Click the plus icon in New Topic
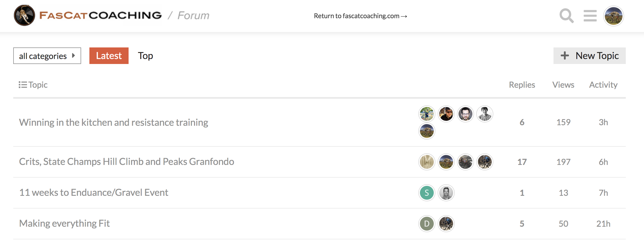The height and width of the screenshot is (246, 644). point(565,56)
